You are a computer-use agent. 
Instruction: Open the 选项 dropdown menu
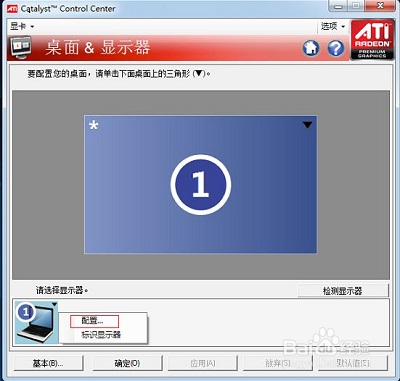[x=333, y=26]
